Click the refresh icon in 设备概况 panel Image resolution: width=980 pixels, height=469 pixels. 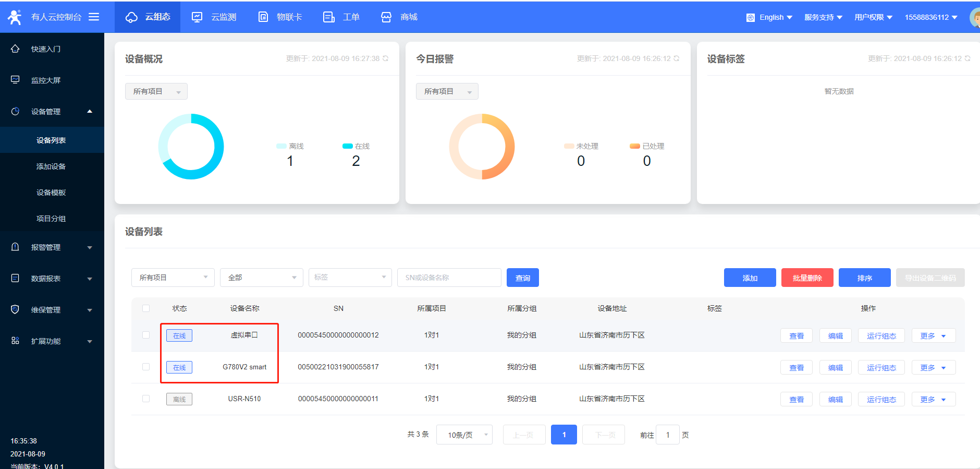[386, 58]
